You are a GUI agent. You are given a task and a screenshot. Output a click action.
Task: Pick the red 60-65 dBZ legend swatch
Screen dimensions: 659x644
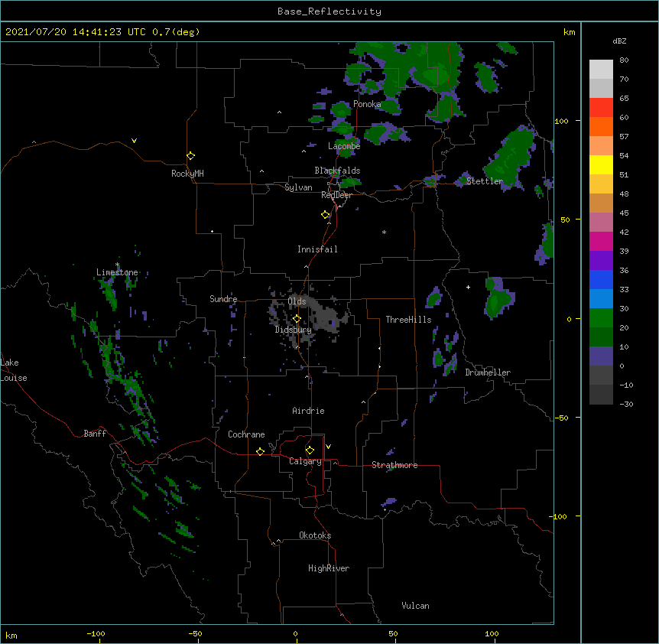(x=601, y=108)
